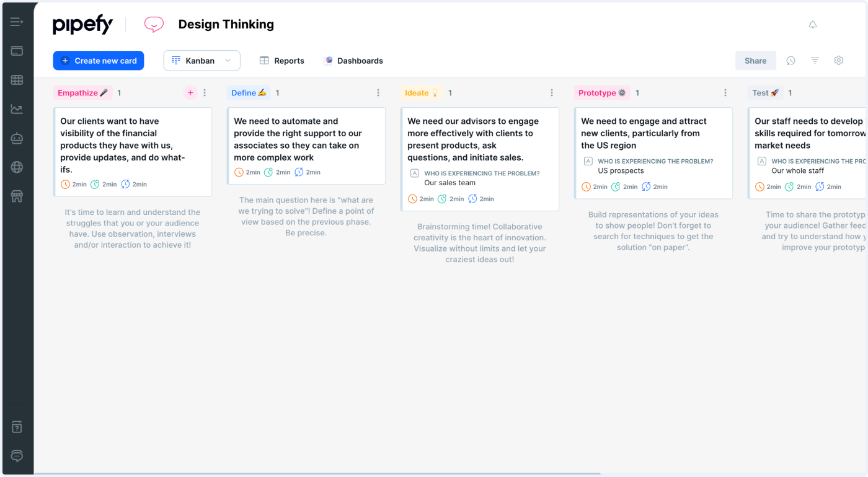Viewport: 868px width, 477px height.
Task: Open the Database icon in the sidebar
Action: (17, 79)
